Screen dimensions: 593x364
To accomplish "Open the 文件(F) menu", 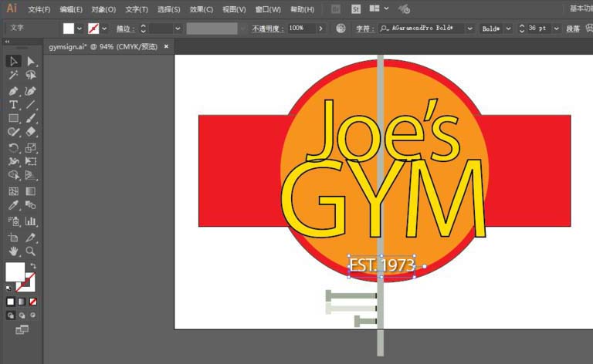I will coord(39,9).
